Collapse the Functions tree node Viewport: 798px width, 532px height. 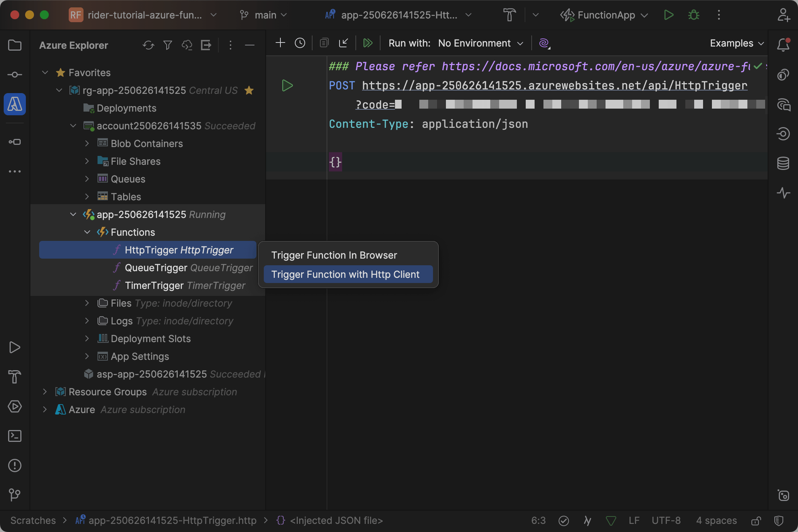[x=87, y=232]
